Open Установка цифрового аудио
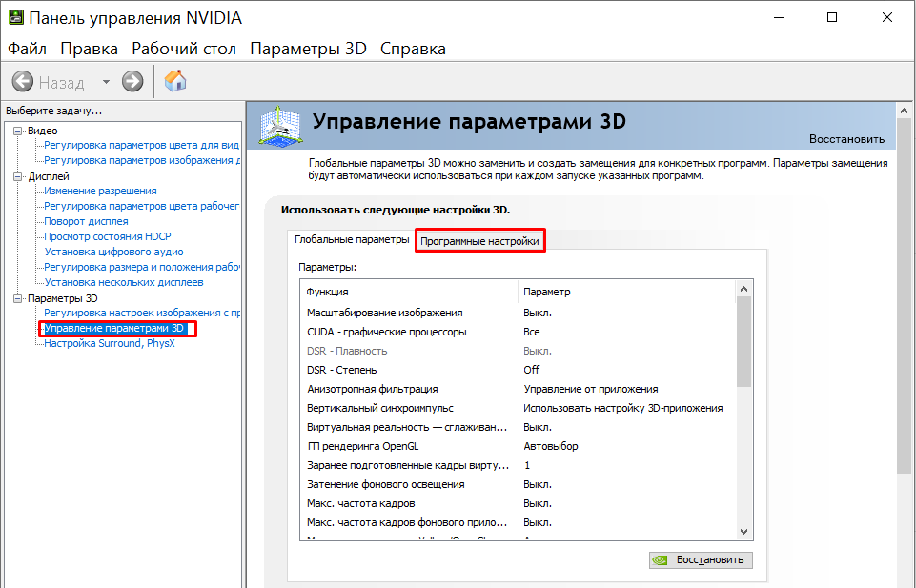 coord(114,252)
